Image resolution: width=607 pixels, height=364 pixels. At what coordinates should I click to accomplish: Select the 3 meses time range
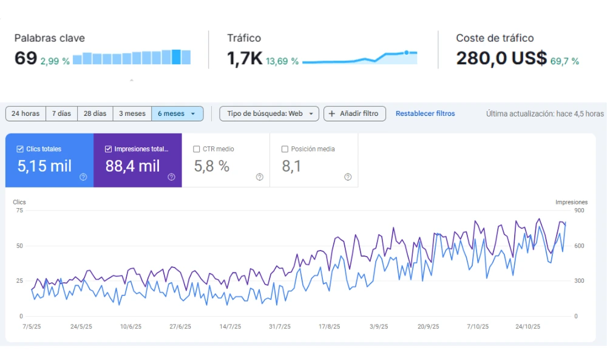coord(132,113)
